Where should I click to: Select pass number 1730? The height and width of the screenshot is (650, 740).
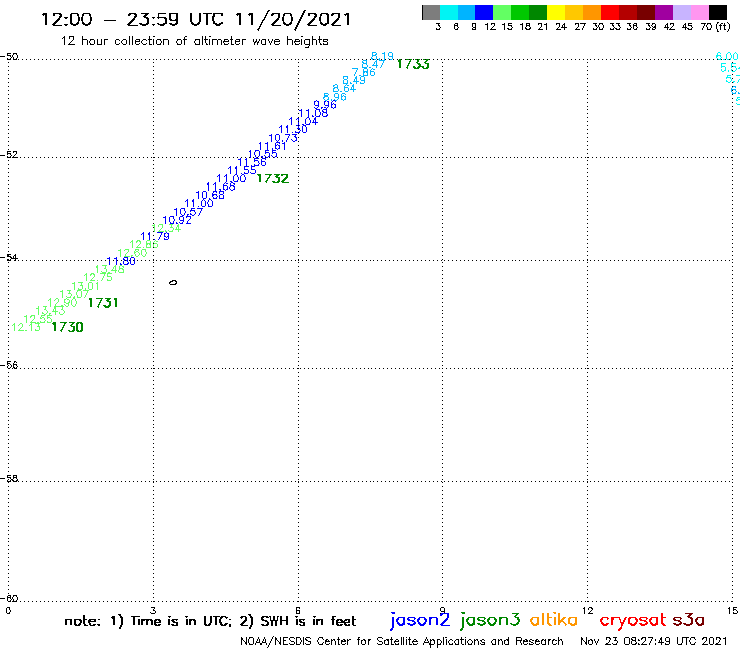(x=67, y=327)
